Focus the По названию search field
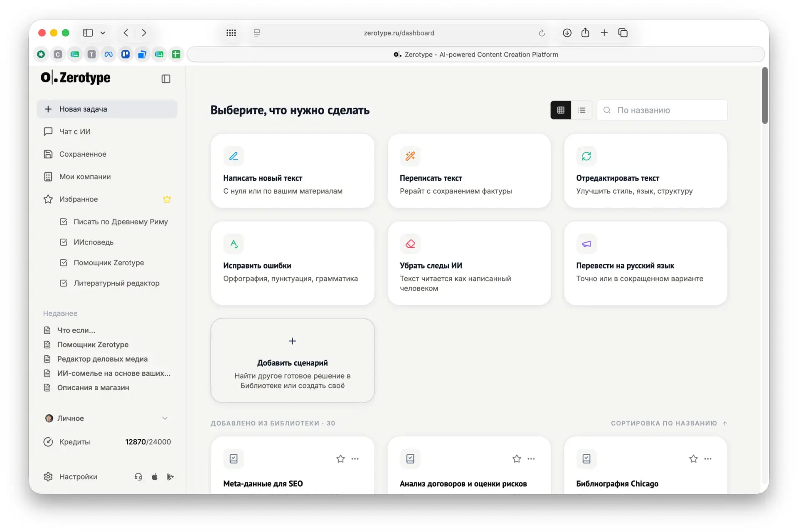798x532 pixels. 662,110
